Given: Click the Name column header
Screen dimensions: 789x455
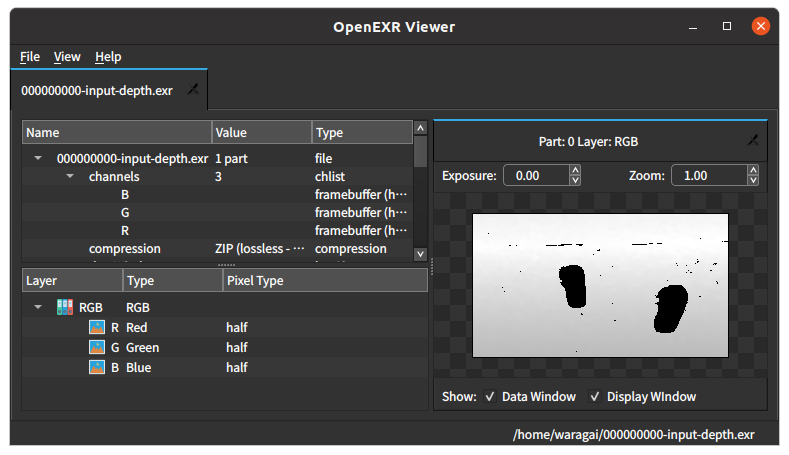Looking at the screenshot, I should 117,132.
